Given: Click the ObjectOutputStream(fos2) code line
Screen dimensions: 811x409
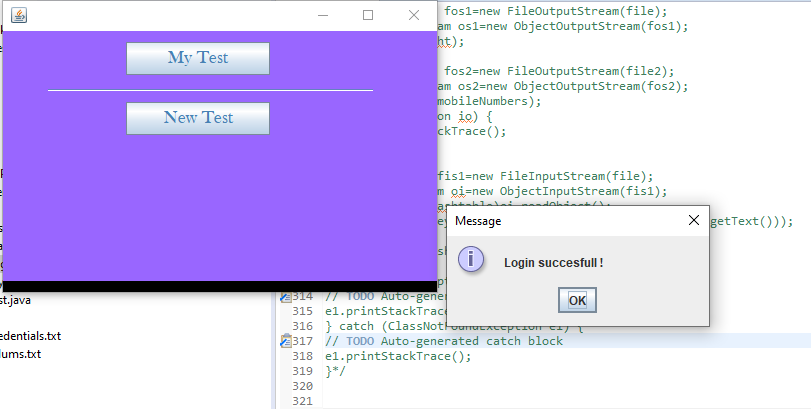Looking at the screenshot, I should [563, 86].
